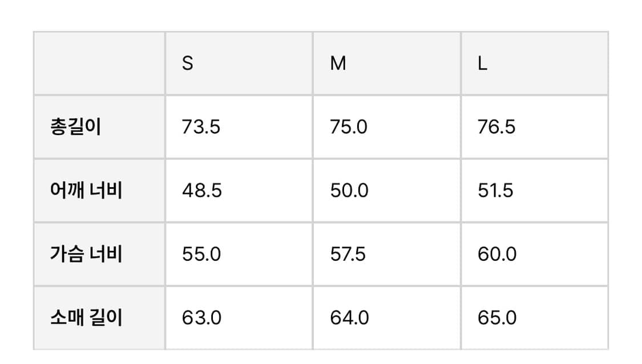This screenshot has width=642, height=364.
Task: Click the 73.5 total length cell
Action: click(x=201, y=127)
